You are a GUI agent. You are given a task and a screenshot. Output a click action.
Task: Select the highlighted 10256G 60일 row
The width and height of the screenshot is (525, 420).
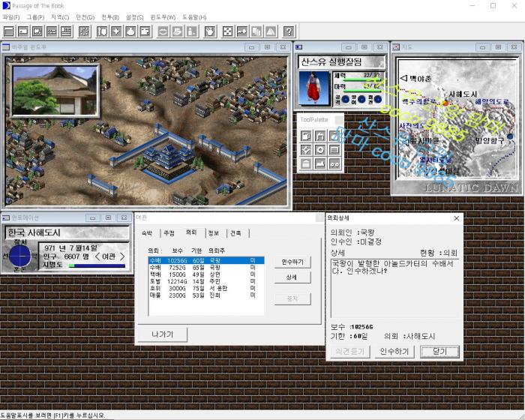click(x=206, y=260)
